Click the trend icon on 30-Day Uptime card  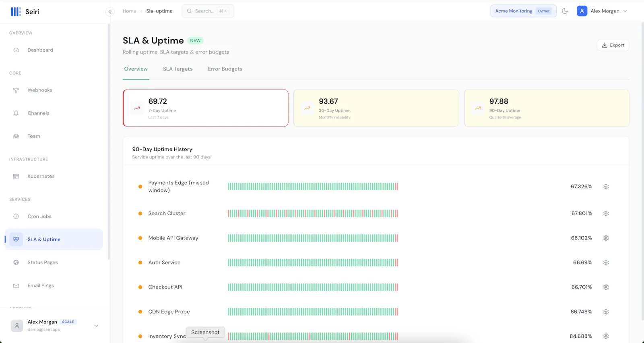pyautogui.click(x=307, y=108)
